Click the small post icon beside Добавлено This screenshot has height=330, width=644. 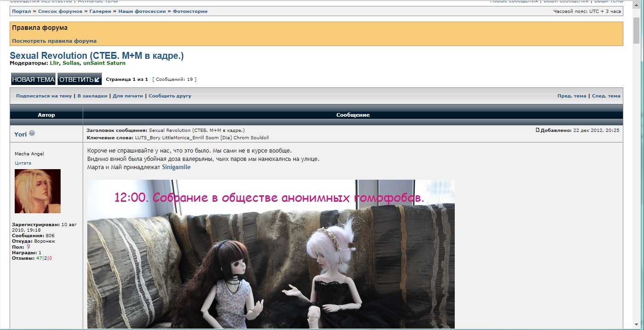click(537, 130)
